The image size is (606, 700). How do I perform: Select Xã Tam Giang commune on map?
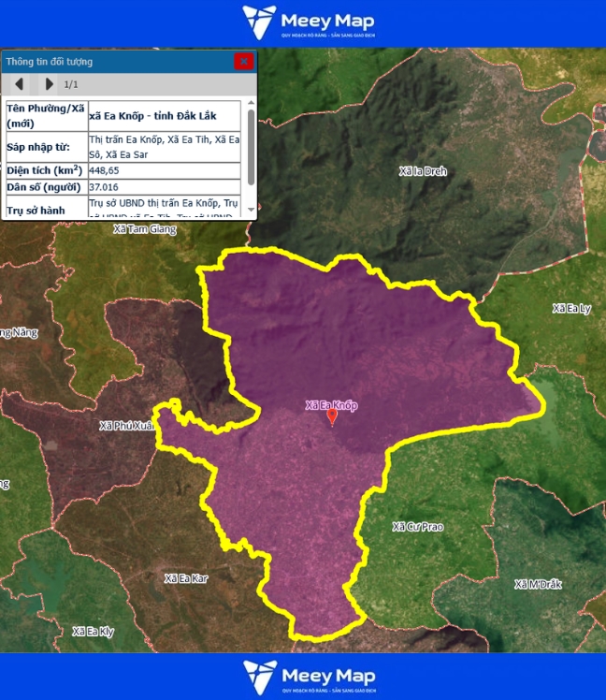point(144,228)
